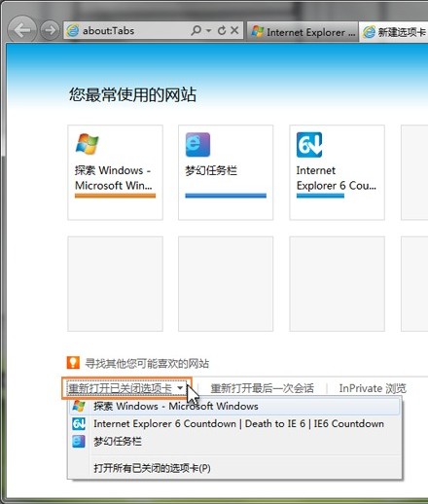Click the Windows flag favicon on Internet Explorer tab

click(258, 32)
